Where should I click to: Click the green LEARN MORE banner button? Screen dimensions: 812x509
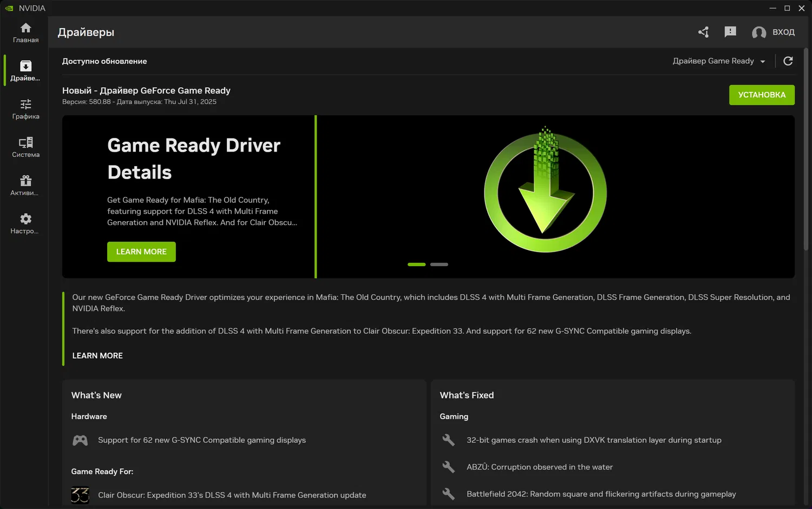[141, 252]
